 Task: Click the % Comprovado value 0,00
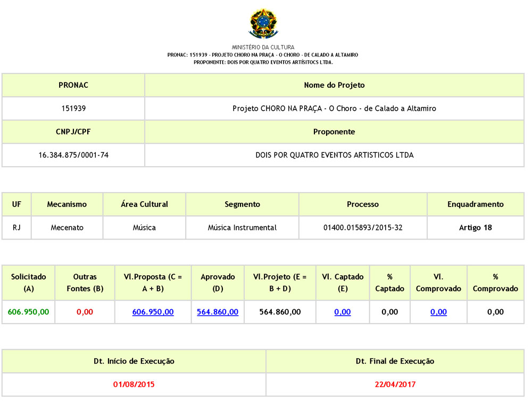click(495, 311)
